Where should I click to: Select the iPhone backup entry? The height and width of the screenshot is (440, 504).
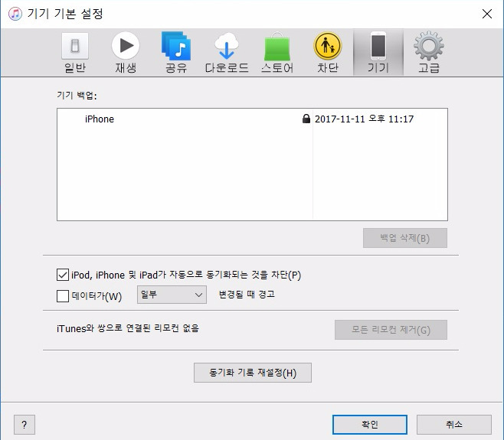coord(252,119)
